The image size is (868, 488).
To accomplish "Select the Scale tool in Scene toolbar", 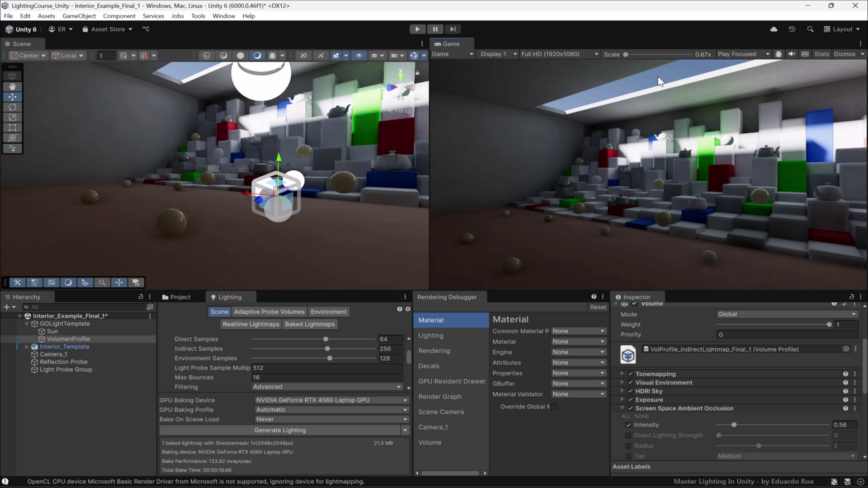I will (12, 117).
